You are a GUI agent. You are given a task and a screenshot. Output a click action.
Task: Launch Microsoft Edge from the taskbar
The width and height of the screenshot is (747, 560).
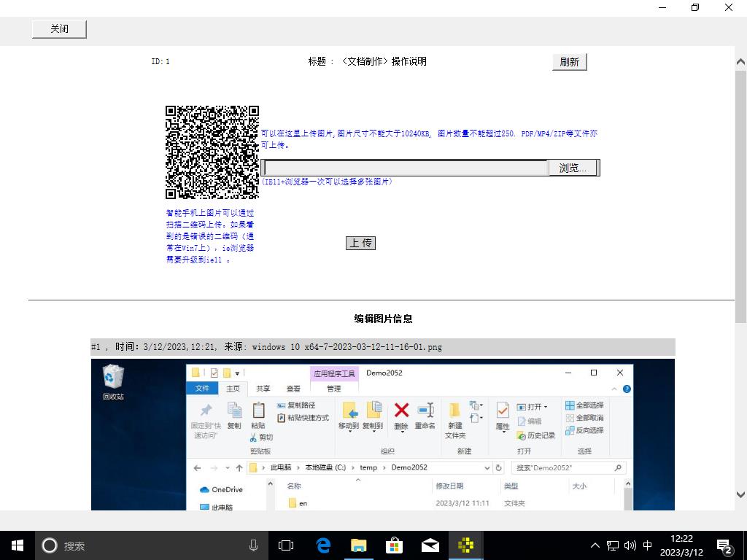[x=322, y=545]
